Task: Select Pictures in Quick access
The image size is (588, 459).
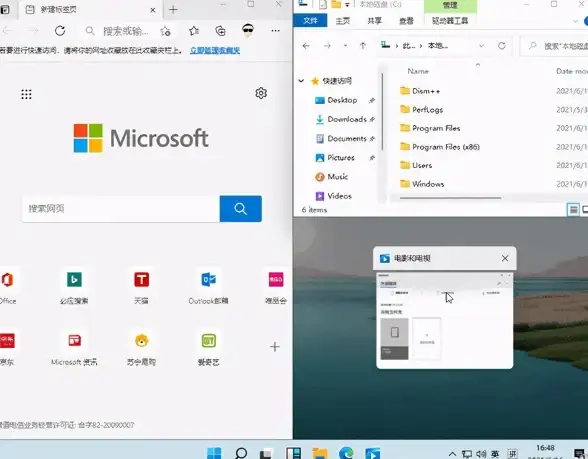Action: click(x=340, y=158)
